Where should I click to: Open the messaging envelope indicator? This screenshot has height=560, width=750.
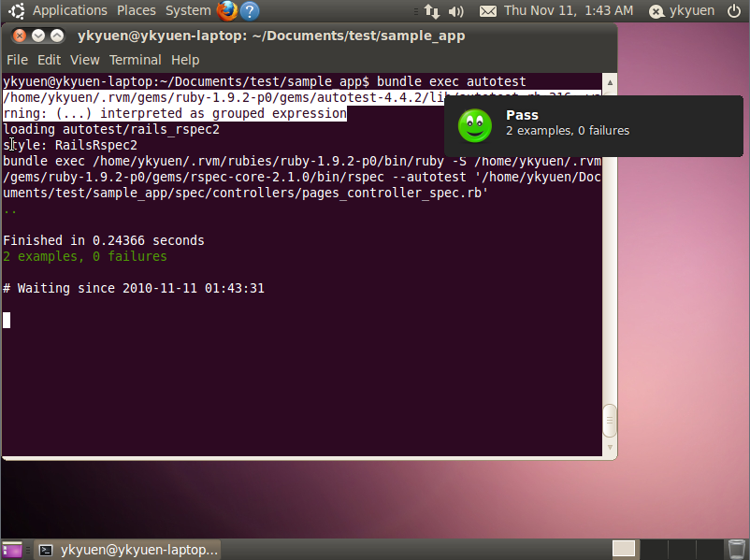487,11
